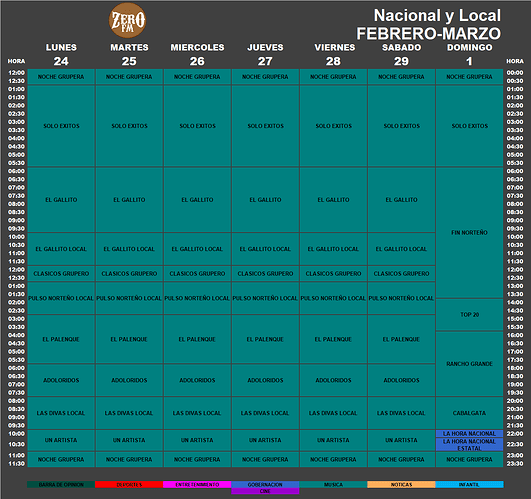
Task: Select Tuesday's Solo Exitos block
Action: coord(129,126)
